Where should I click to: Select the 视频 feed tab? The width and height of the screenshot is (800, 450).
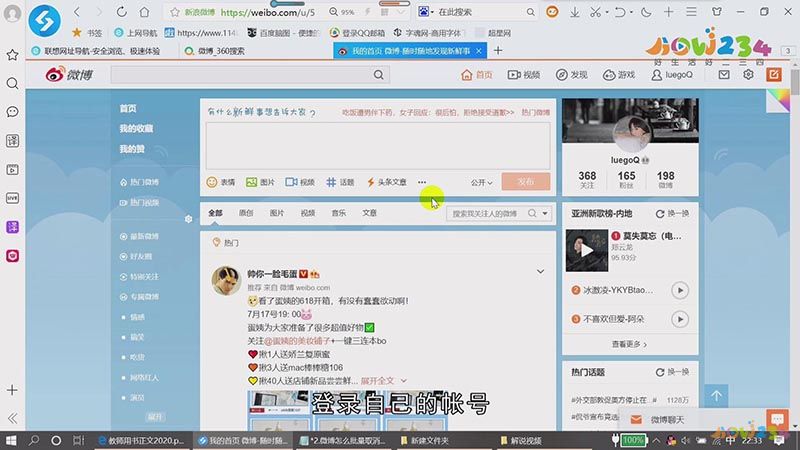pos(308,213)
